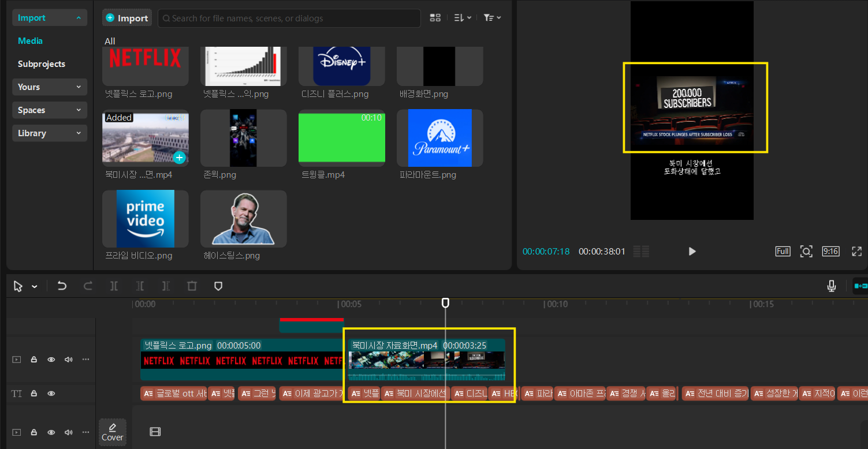Expand the Spaces section
This screenshot has width=868, height=449.
pyautogui.click(x=50, y=110)
